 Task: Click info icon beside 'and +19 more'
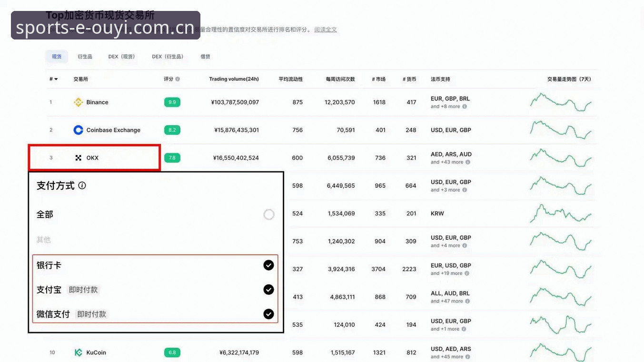[467, 274]
